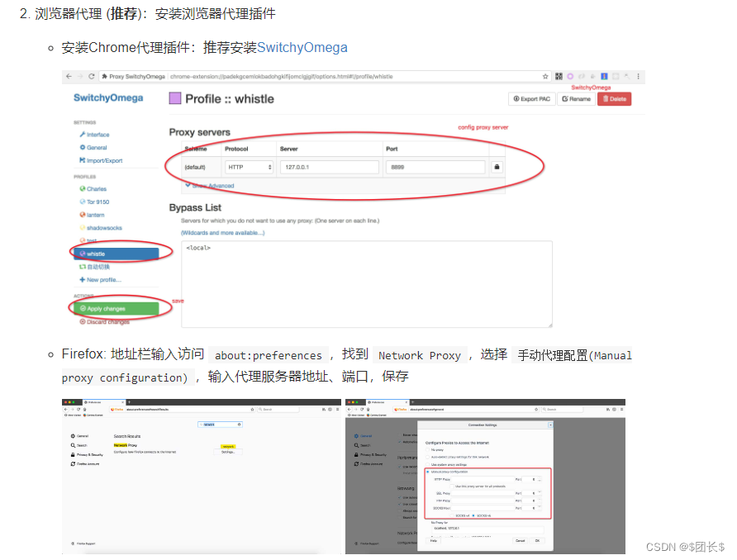The width and height of the screenshot is (737, 560).
Task: Click the purple profile color swatch
Action: click(x=175, y=98)
